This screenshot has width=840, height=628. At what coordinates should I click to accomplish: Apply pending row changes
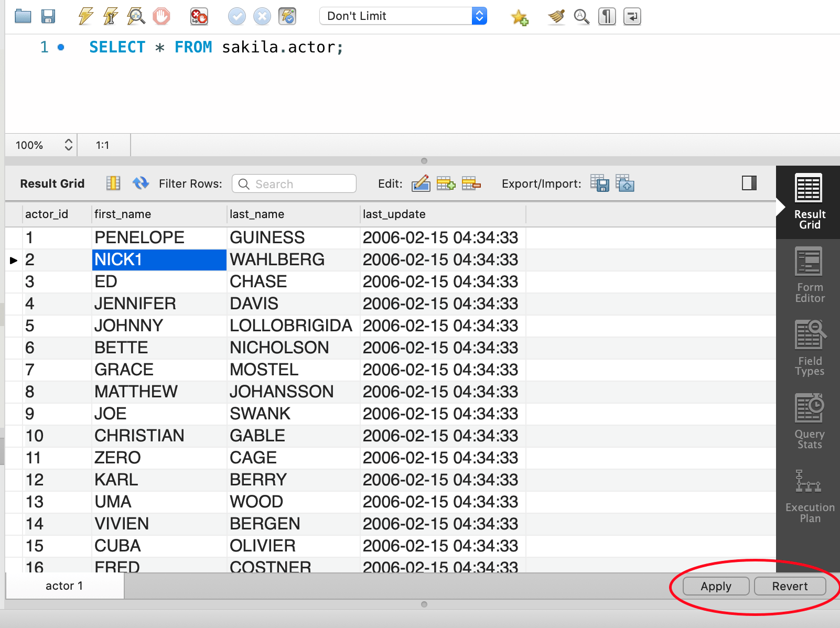click(716, 586)
